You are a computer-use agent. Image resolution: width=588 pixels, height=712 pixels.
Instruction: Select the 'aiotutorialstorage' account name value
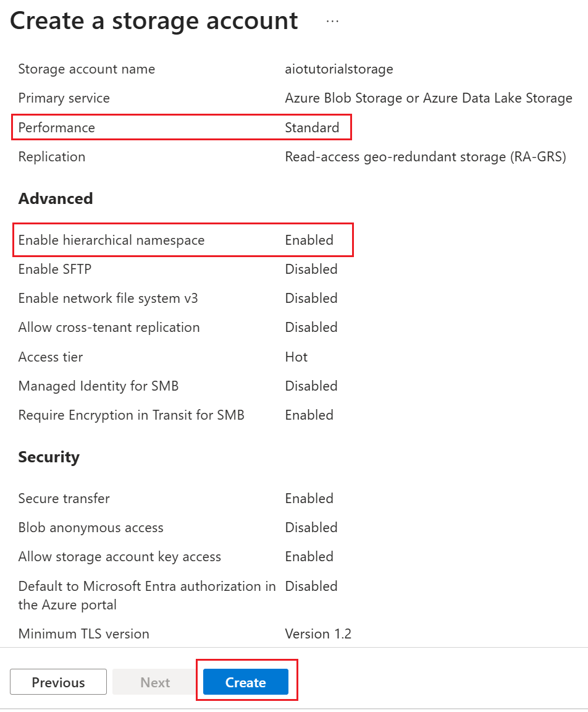pos(339,69)
